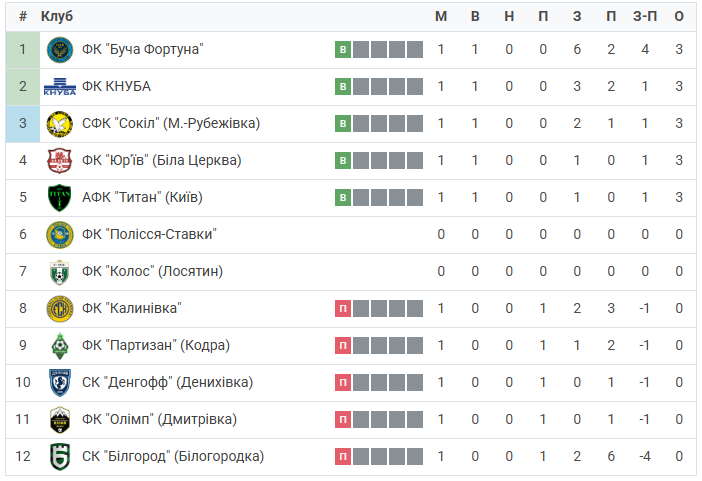702x481 pixels.
Task: Open the Калинівка yellow badge
Action: click(x=60, y=309)
